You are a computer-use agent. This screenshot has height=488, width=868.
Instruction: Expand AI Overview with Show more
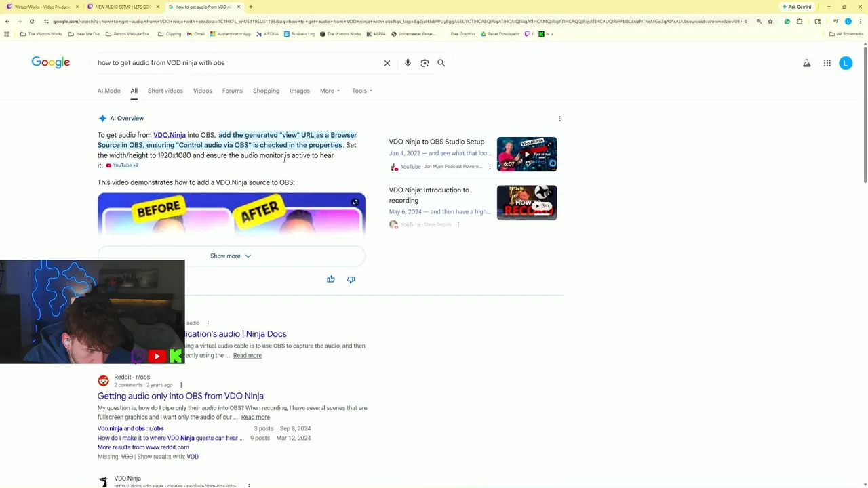click(231, 256)
